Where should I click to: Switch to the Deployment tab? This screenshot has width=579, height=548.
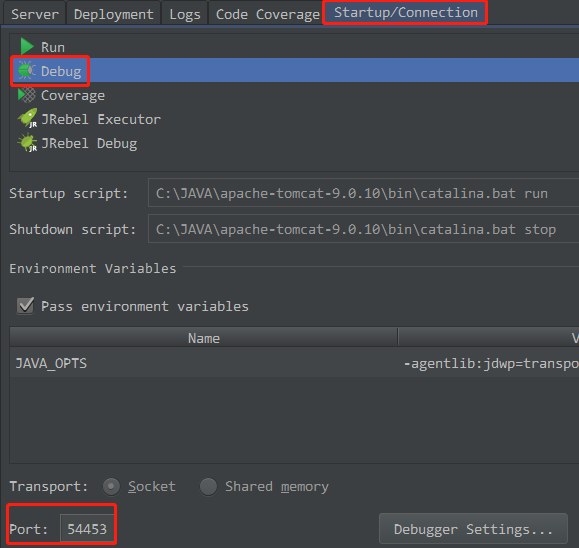click(113, 14)
